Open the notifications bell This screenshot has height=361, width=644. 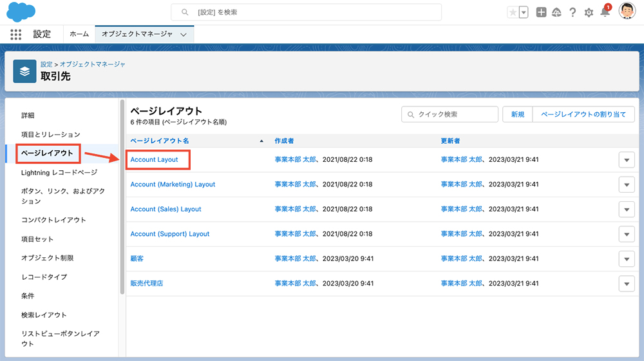(605, 12)
